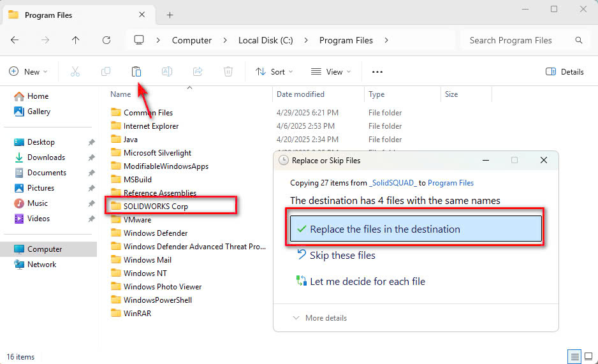Select the Java folder
The image size is (598, 364).
(124, 140)
